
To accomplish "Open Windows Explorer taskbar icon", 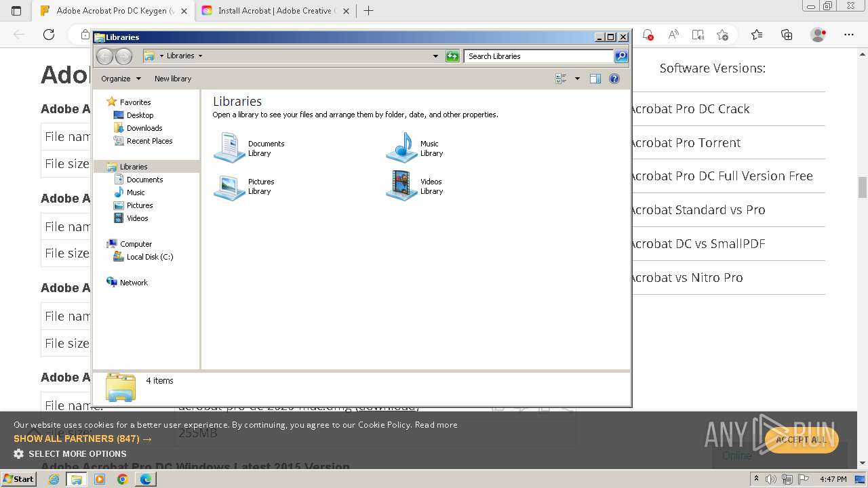I will pyautogui.click(x=77, y=479).
